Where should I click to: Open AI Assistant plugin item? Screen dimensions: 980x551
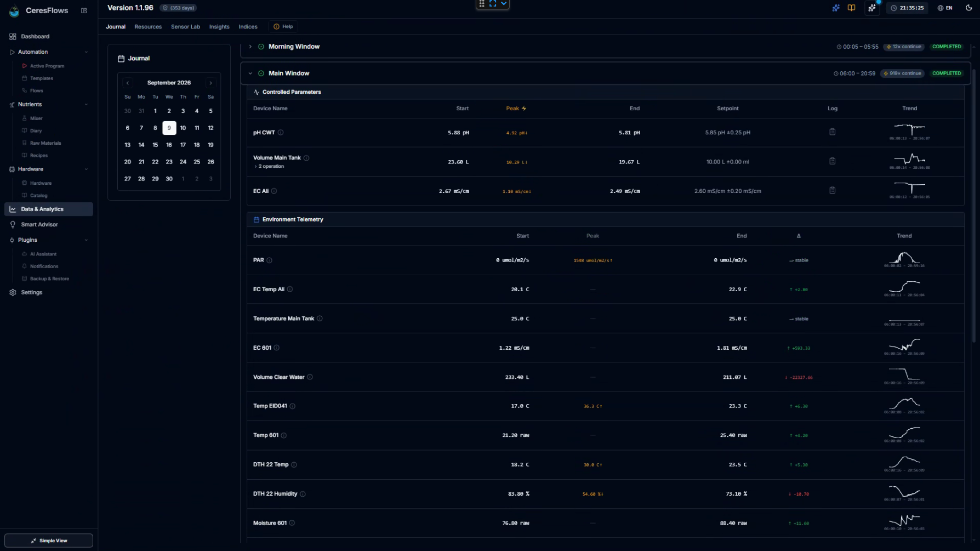43,254
